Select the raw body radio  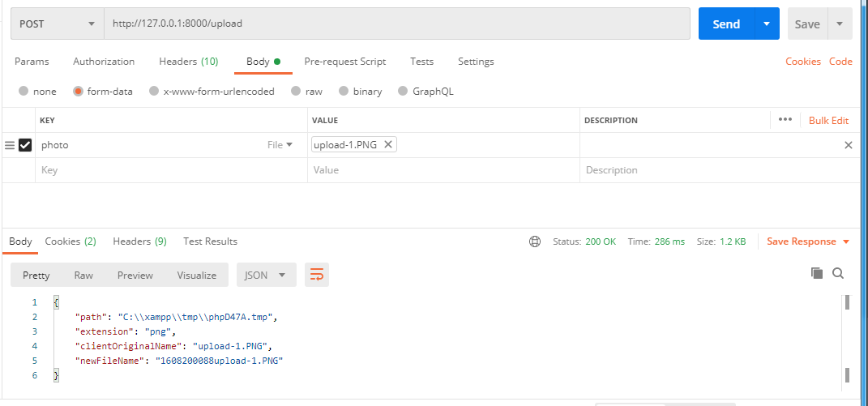[x=296, y=91]
